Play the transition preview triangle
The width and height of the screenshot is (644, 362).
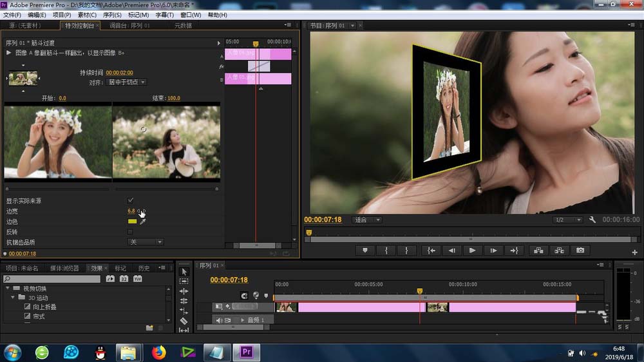(x=8, y=53)
